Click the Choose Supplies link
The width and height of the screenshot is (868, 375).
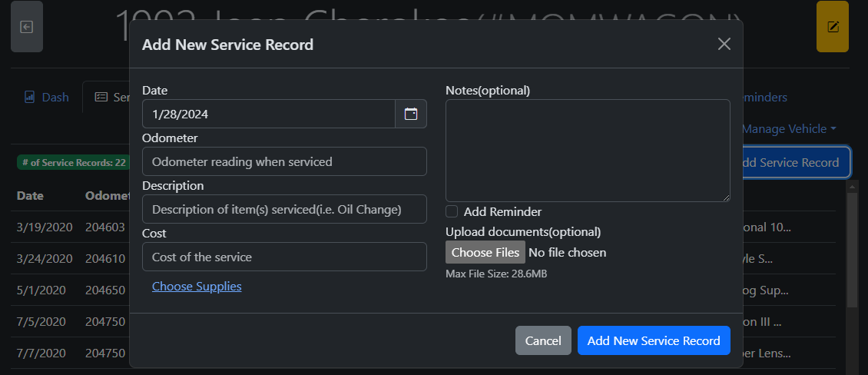pos(197,287)
